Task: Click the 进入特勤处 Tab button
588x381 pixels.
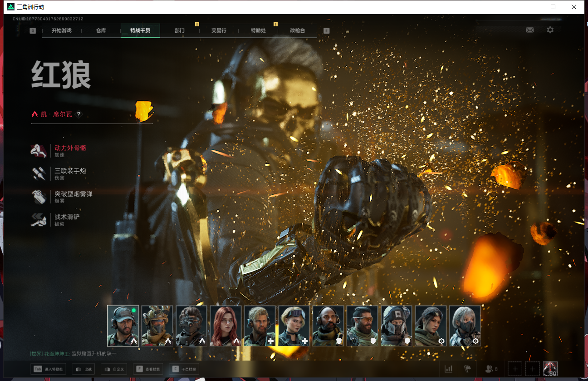Action: 48,369
